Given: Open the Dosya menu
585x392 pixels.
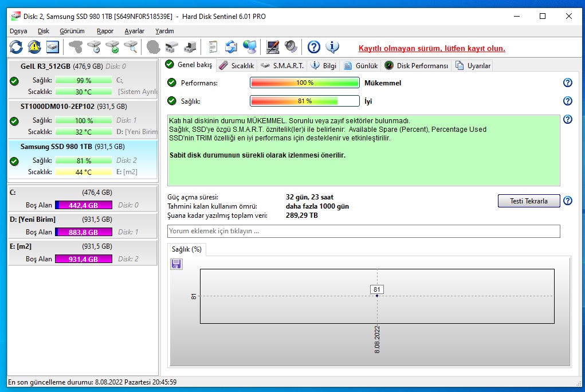Looking at the screenshot, I should 18,31.
